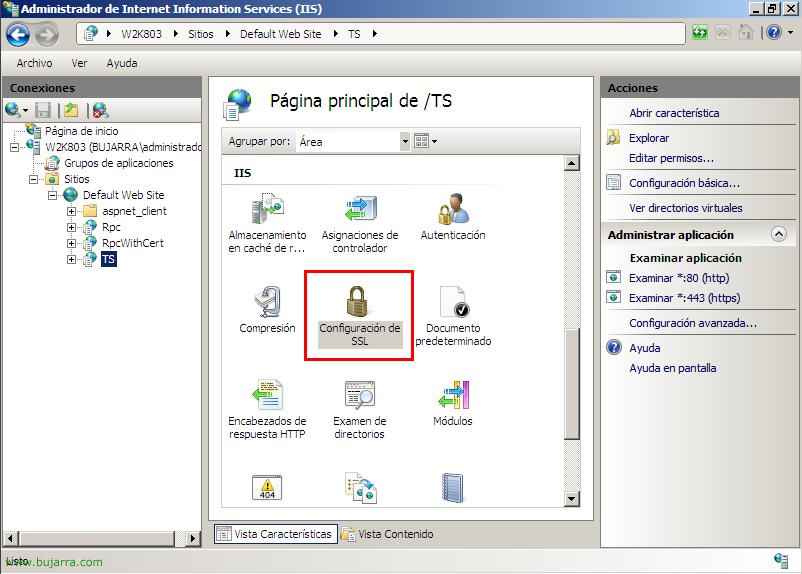
Task: Expand the RpcWithCert tree node
Action: 72,243
